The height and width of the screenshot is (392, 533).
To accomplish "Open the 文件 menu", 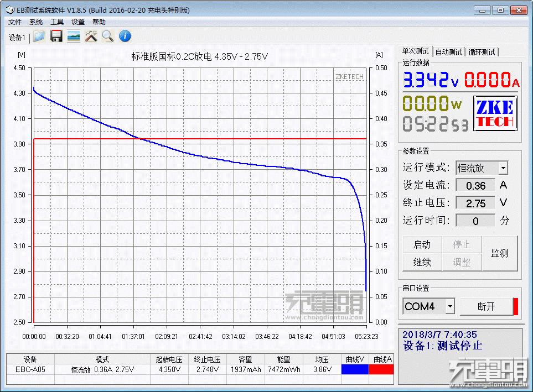I will pos(15,22).
